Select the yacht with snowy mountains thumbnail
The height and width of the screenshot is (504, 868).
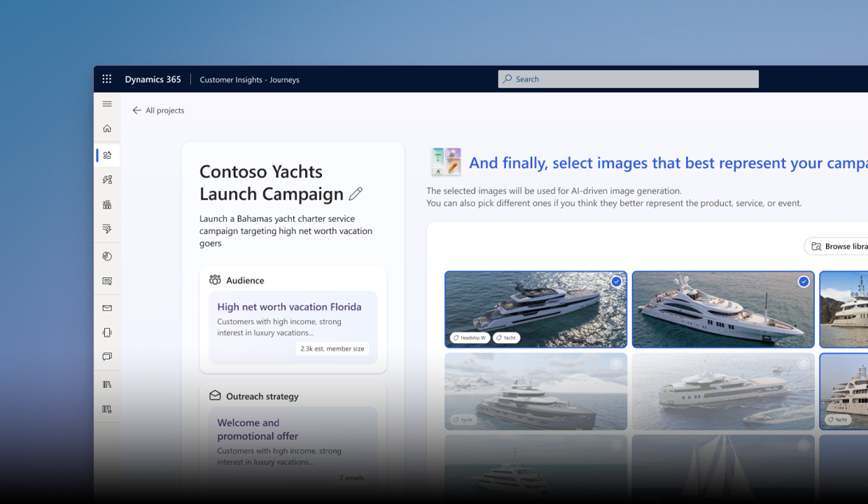pos(535,391)
